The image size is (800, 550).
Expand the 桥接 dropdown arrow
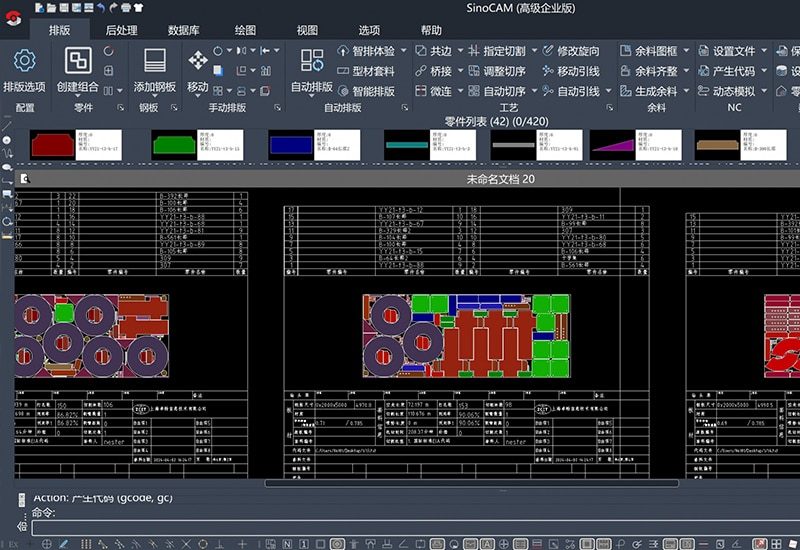pyautogui.click(x=460, y=70)
